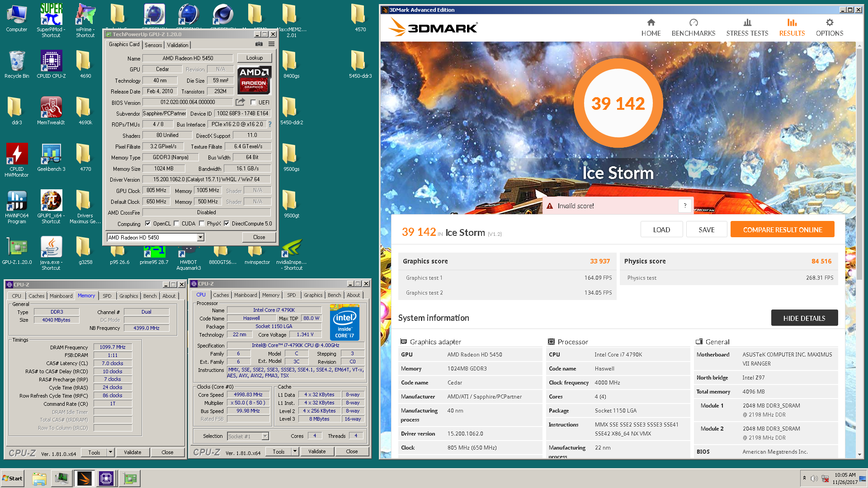Open the Tools dropdown arrow in Memory CPU-Z window
Viewport: 868px width, 488px height.
(x=110, y=452)
